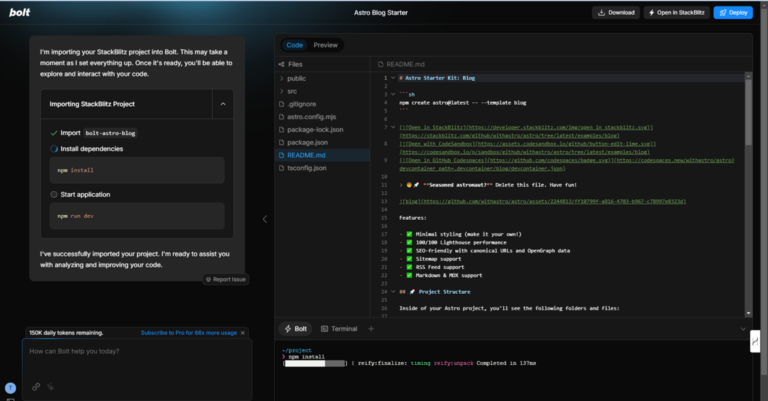Collapse the terminal panel chevron

click(x=743, y=329)
